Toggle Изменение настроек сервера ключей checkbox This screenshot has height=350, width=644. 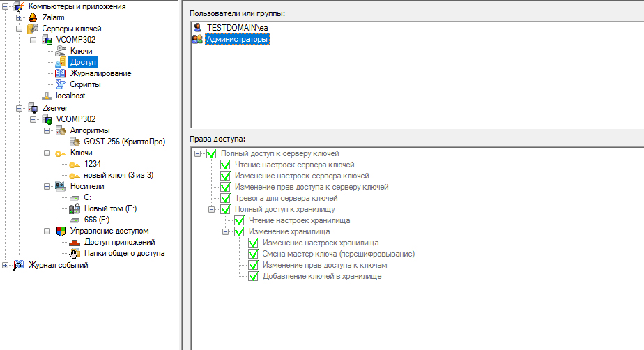click(226, 176)
